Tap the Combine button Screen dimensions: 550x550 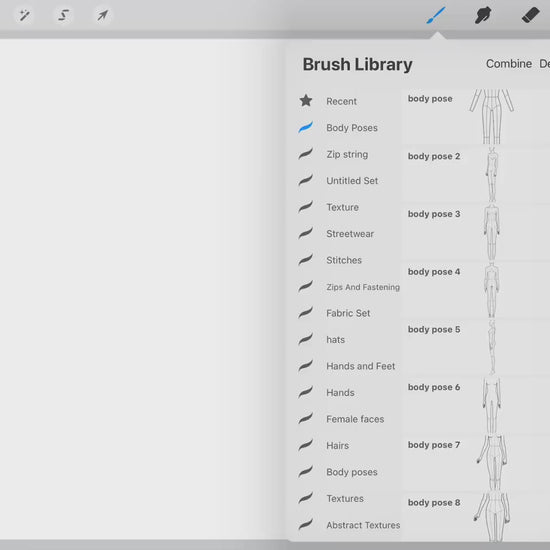click(x=509, y=64)
